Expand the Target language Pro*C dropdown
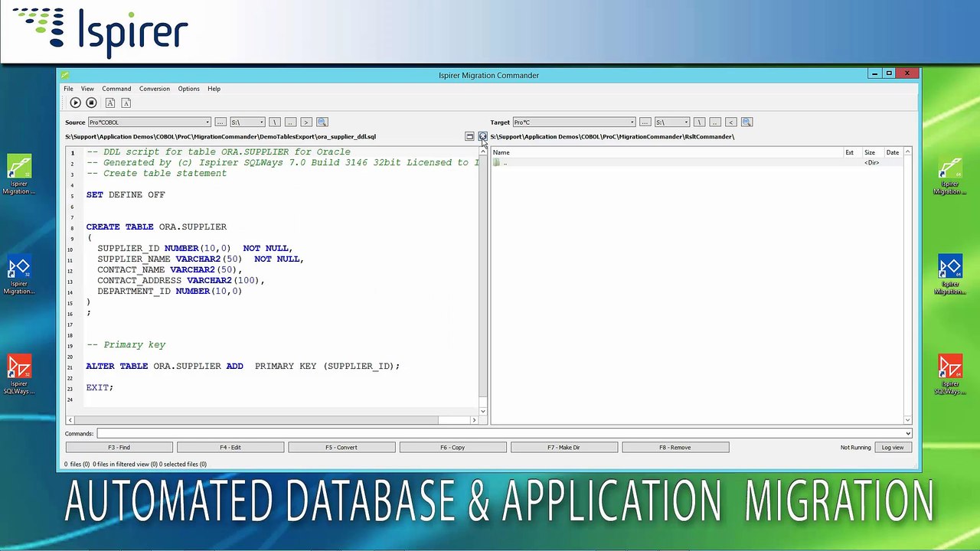The image size is (980, 551). tap(632, 122)
